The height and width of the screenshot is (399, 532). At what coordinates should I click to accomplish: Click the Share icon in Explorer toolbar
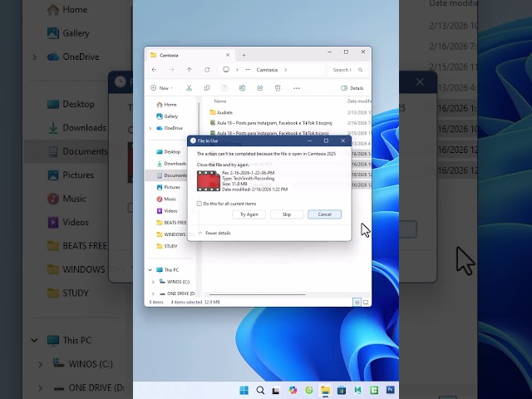(x=260, y=88)
